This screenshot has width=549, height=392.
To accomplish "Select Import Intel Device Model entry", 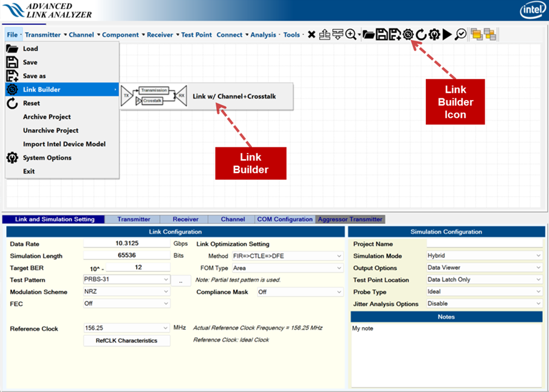I will click(x=63, y=144).
